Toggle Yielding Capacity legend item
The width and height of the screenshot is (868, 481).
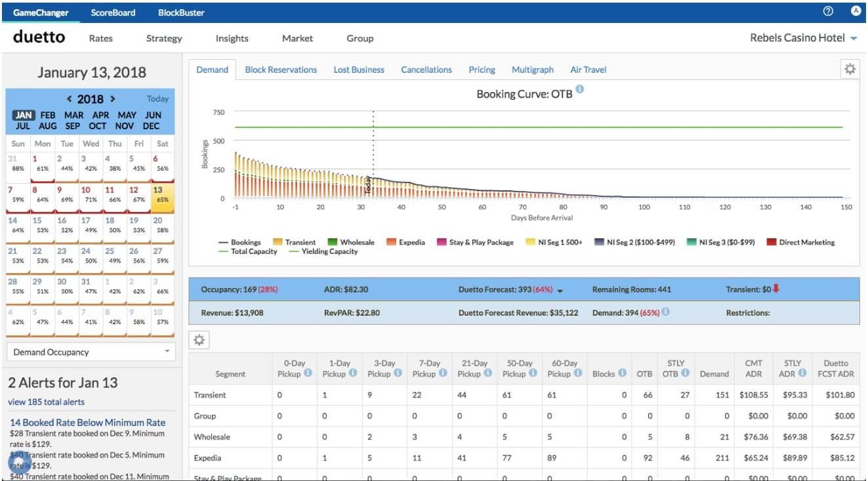click(x=323, y=251)
